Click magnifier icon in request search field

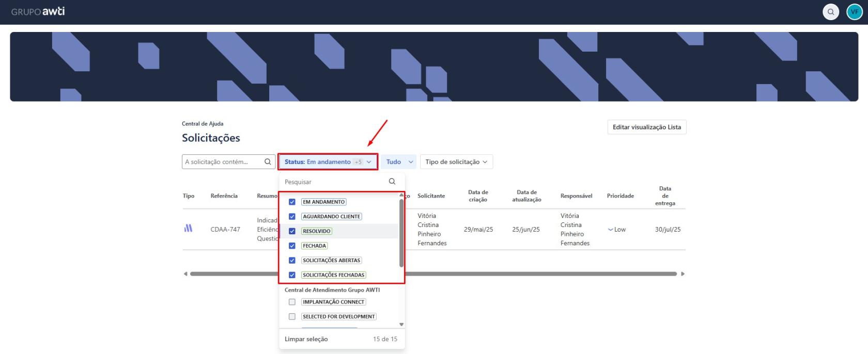tap(268, 162)
